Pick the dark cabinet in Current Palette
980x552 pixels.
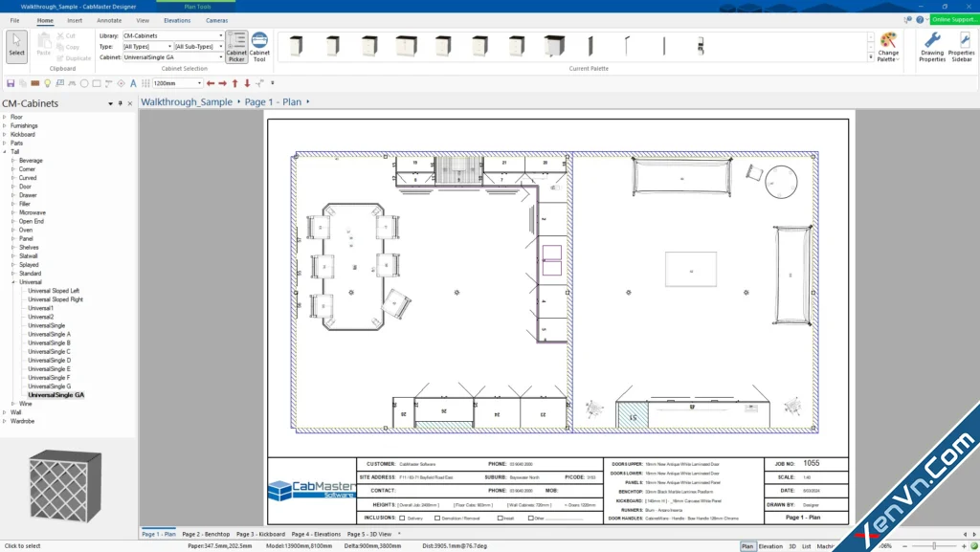click(x=554, y=46)
